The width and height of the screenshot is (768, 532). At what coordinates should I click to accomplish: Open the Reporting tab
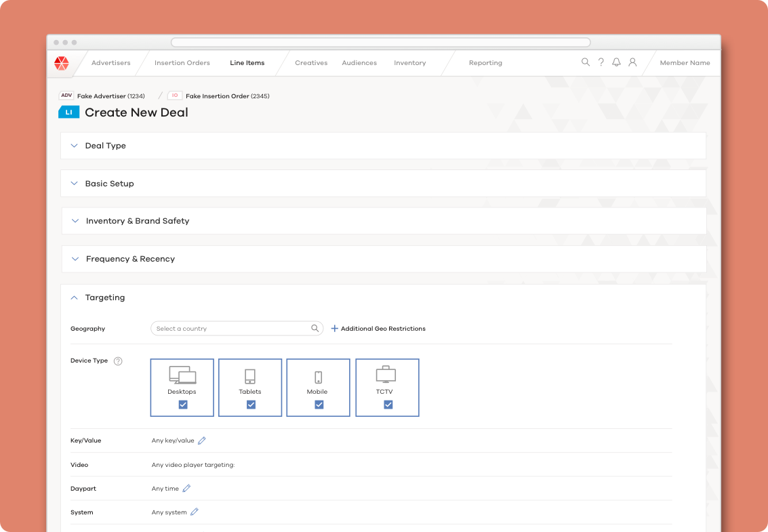pos(485,63)
